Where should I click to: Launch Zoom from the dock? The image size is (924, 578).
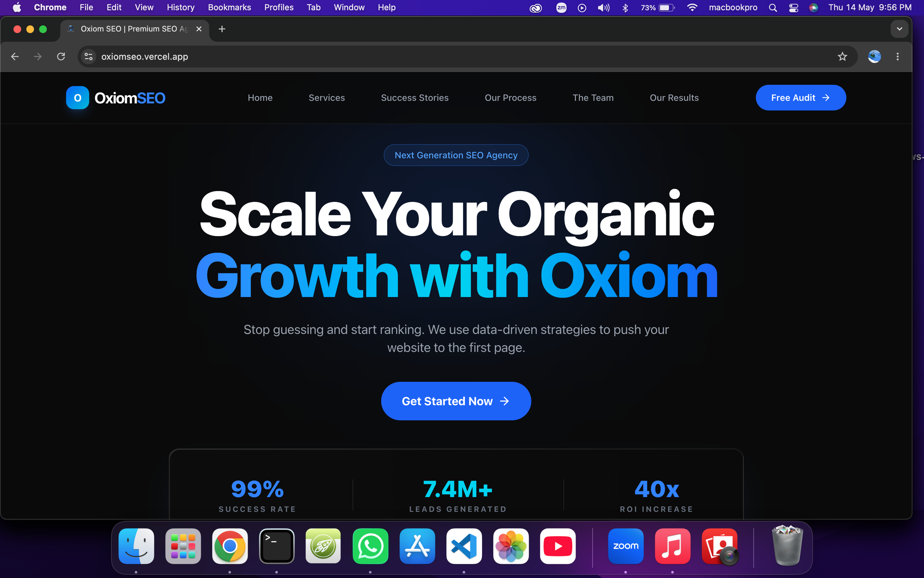point(626,546)
